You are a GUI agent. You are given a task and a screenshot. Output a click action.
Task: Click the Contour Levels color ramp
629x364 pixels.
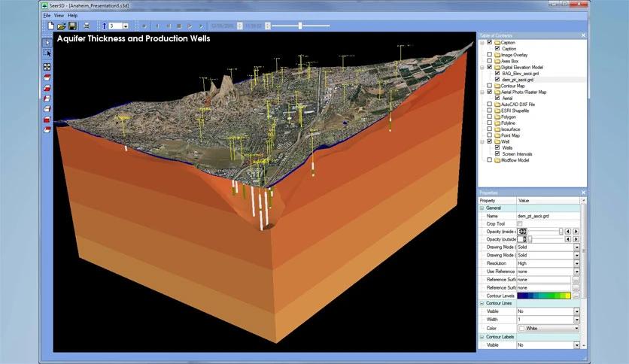click(x=543, y=296)
